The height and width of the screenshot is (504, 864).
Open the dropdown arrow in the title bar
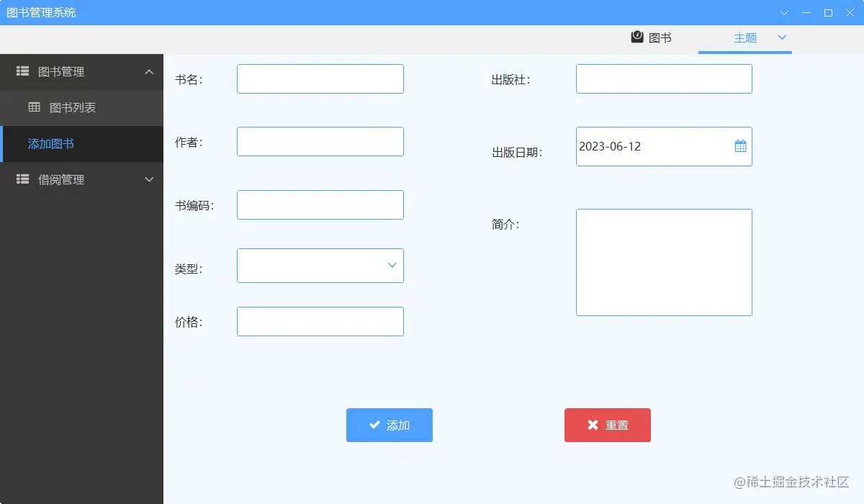click(784, 12)
